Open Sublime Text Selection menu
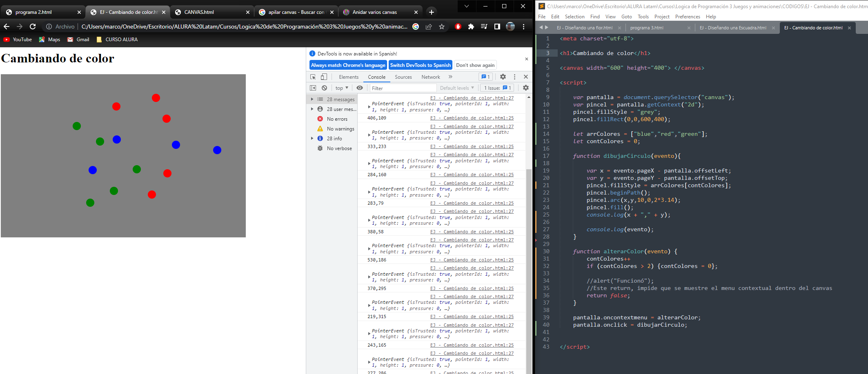 (574, 17)
